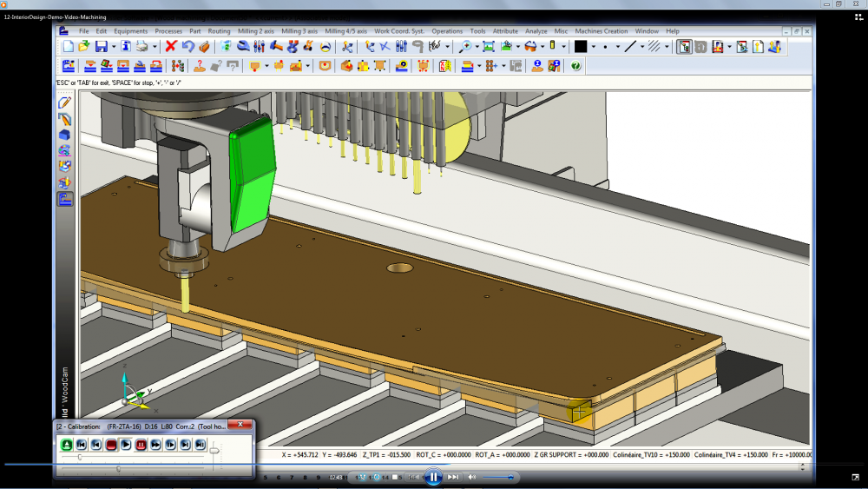Pick the black color swatch
This screenshot has height=489, width=868.
pos(580,47)
